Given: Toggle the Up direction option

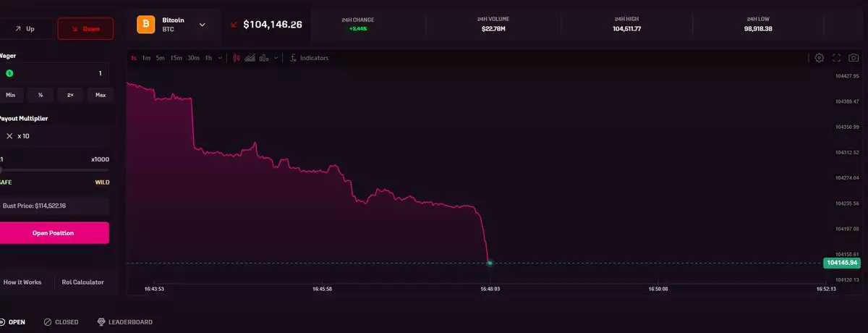Looking at the screenshot, I should coord(25,28).
